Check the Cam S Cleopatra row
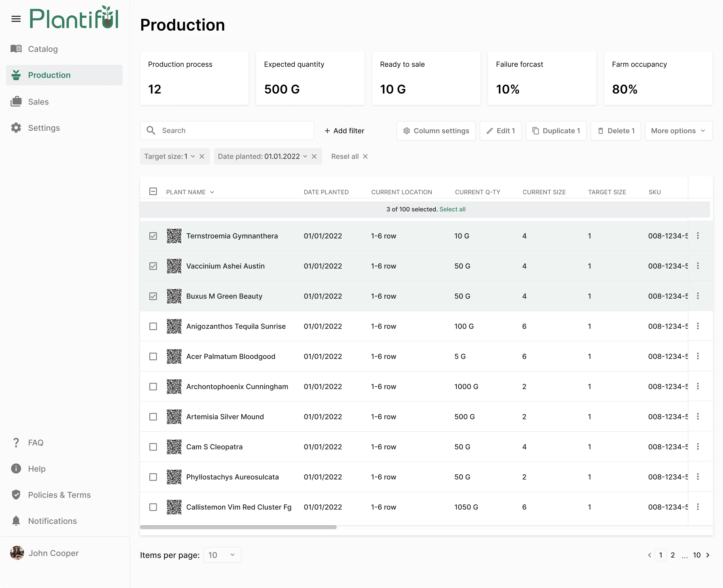The height and width of the screenshot is (588, 723). pyautogui.click(x=153, y=447)
